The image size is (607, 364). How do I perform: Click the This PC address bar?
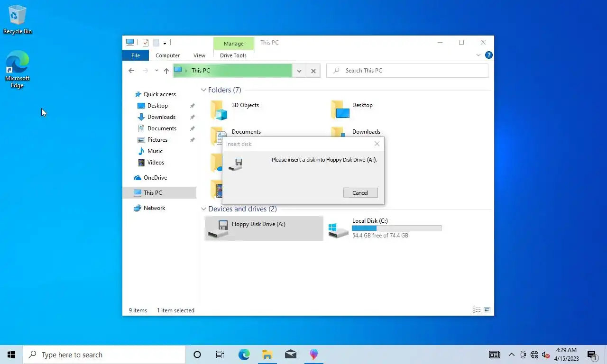[x=232, y=71]
